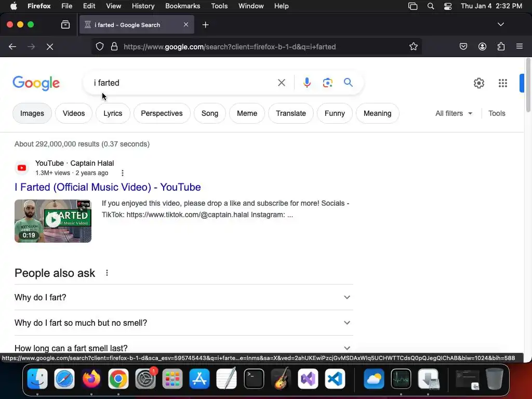Open Google quick settings gear
Image resolution: width=532 pixels, height=399 pixels.
click(x=478, y=83)
